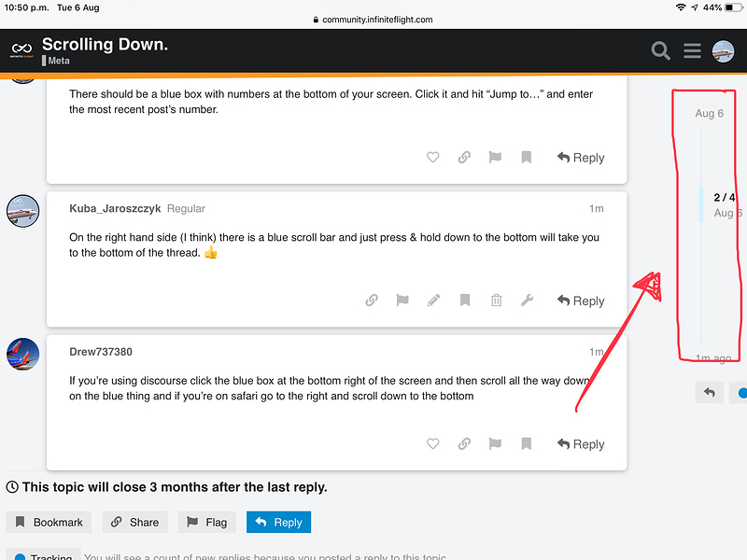Tap the browser address community.infiniteflight.com
This screenshot has width=747, height=560.
(x=377, y=20)
